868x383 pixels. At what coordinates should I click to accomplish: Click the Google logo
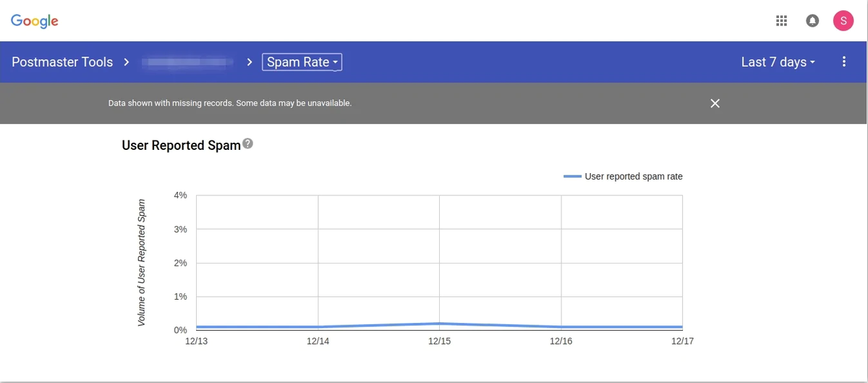(x=35, y=21)
